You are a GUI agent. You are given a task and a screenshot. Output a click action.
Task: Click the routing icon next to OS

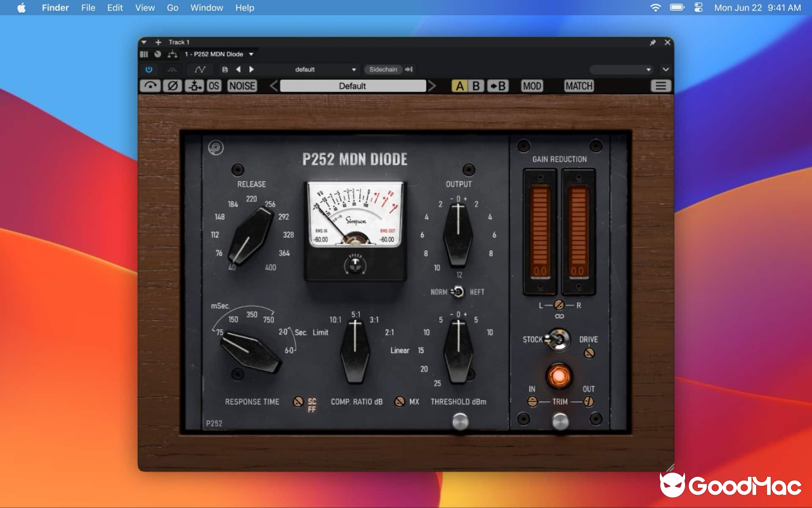coord(195,86)
